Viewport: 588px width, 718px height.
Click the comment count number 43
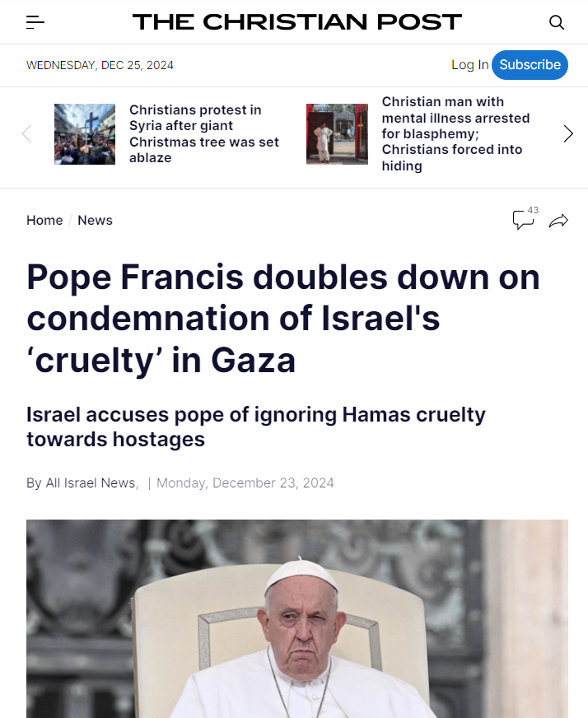[533, 210]
